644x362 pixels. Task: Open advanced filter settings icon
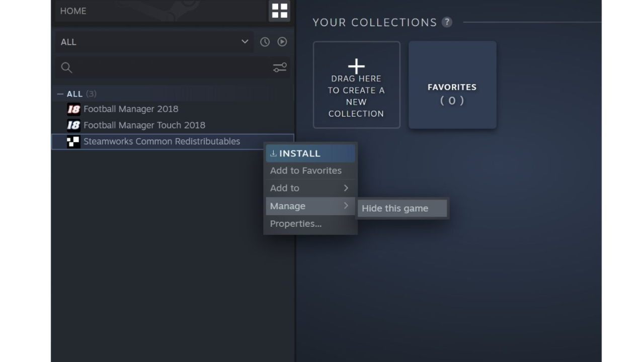point(280,67)
